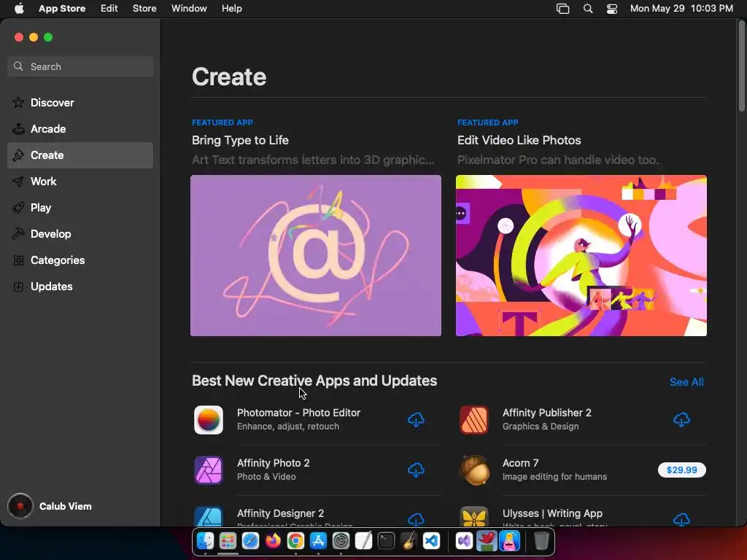Image resolution: width=747 pixels, height=560 pixels.
Task: Click the Create paintbrush icon in sidebar
Action: click(18, 155)
